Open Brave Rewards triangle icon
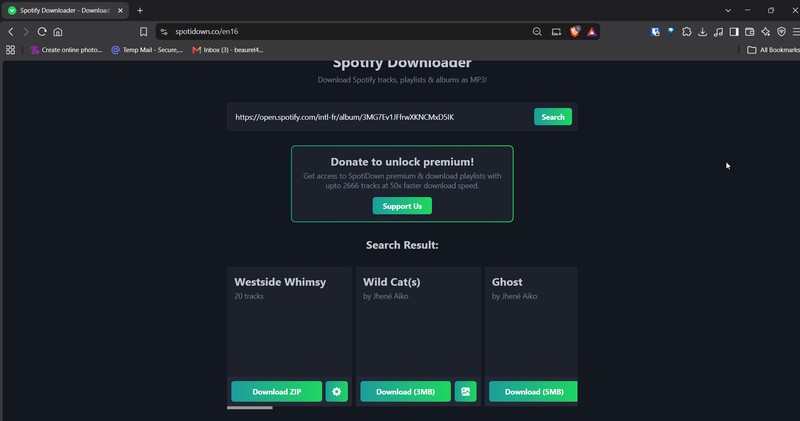The image size is (800, 421). tap(591, 32)
